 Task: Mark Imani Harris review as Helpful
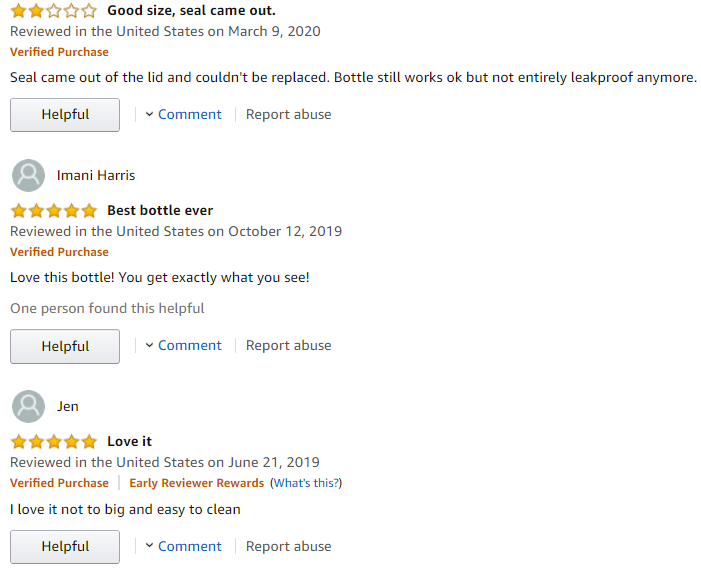tap(65, 346)
